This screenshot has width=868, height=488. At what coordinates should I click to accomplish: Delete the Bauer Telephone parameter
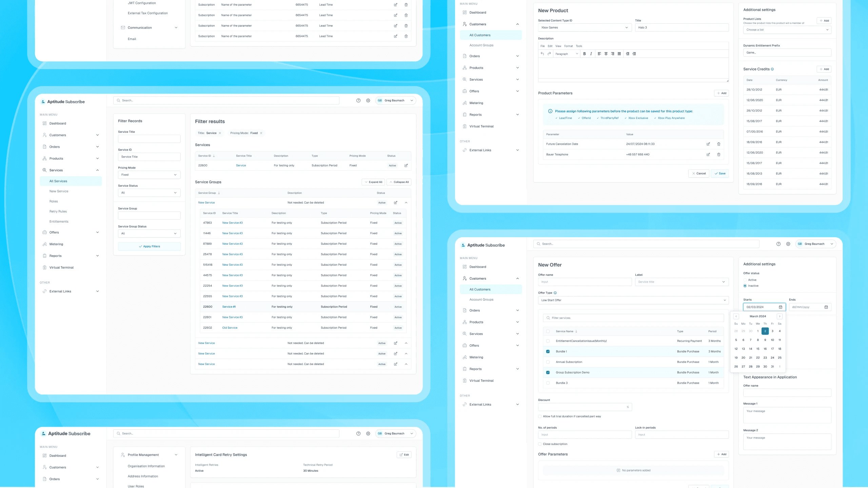[718, 155]
